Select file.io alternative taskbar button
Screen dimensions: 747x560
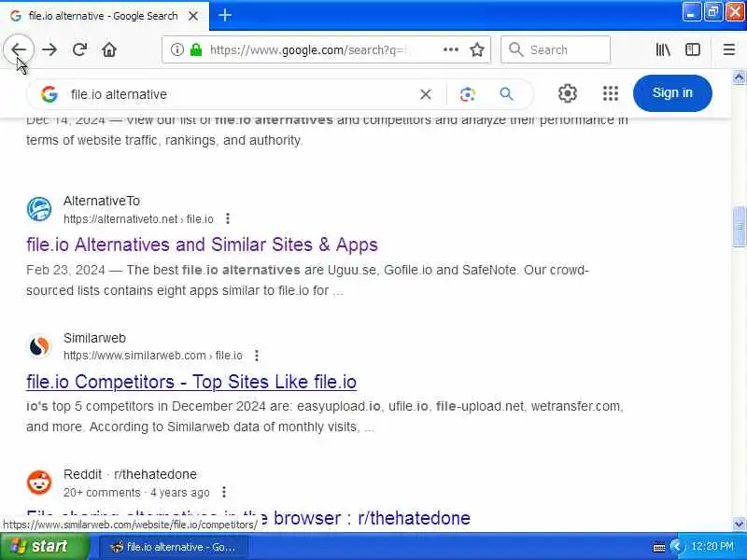coord(173,547)
